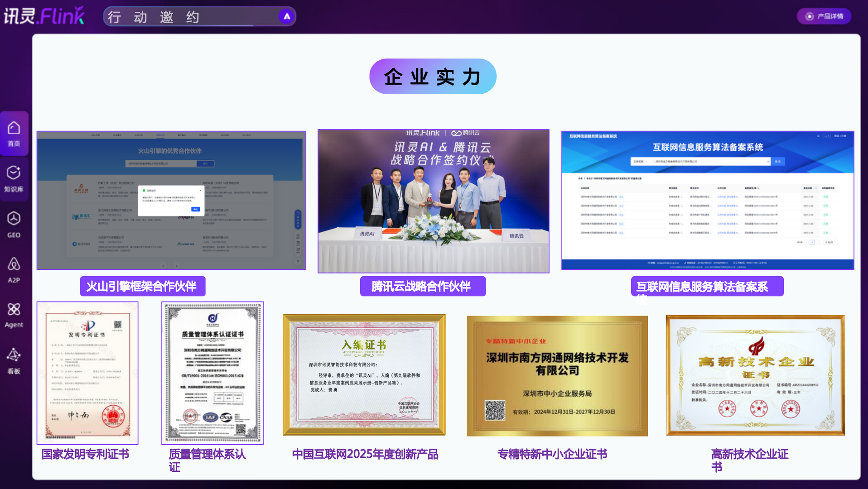Click the 行动邀约 input field

(x=199, y=17)
